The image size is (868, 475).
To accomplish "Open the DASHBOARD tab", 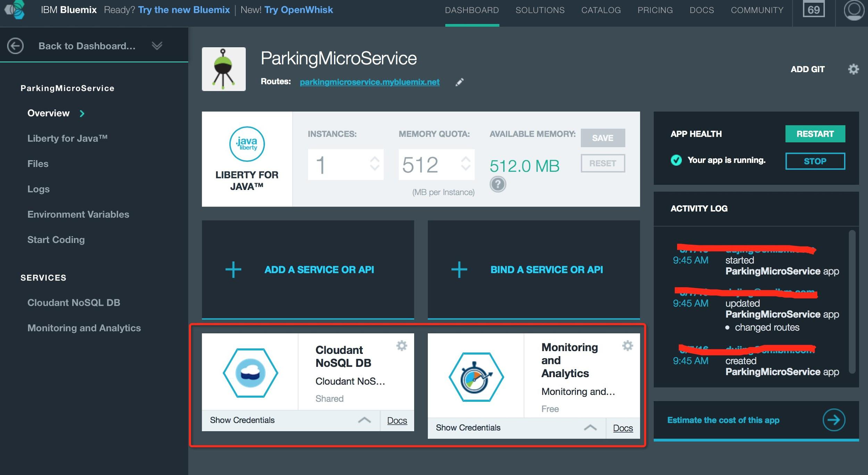I will [x=472, y=10].
